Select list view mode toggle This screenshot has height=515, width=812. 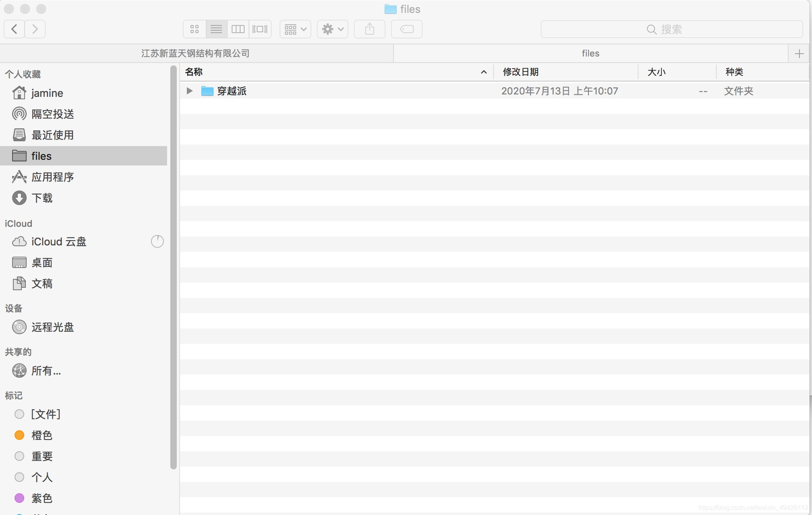216,29
